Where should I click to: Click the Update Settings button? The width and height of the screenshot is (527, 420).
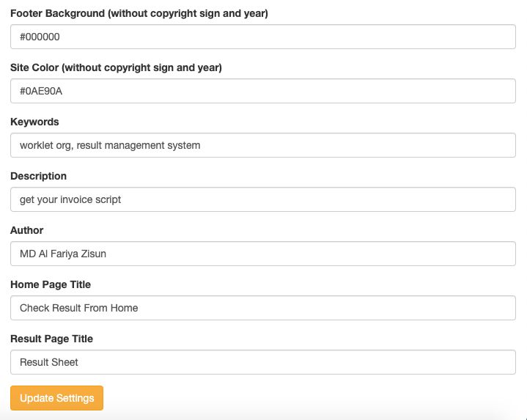click(56, 398)
